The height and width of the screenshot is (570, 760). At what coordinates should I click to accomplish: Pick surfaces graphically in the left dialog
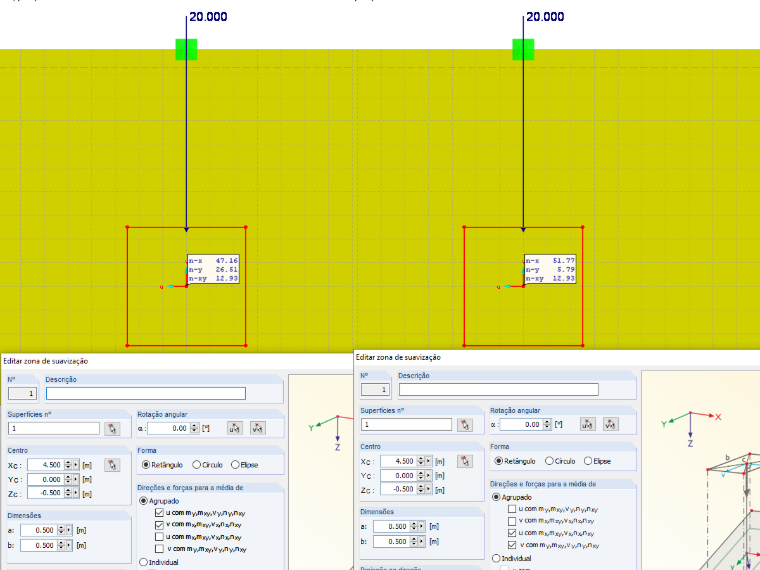click(112, 428)
